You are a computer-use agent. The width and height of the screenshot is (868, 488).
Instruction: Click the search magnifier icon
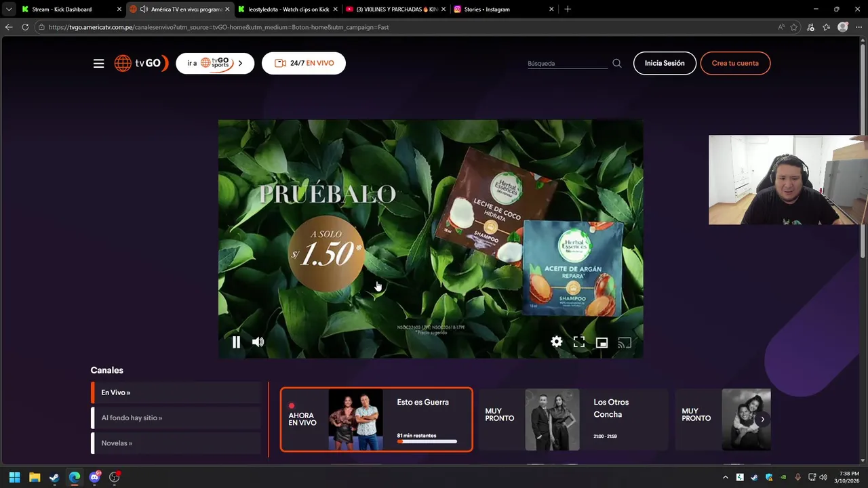point(617,63)
